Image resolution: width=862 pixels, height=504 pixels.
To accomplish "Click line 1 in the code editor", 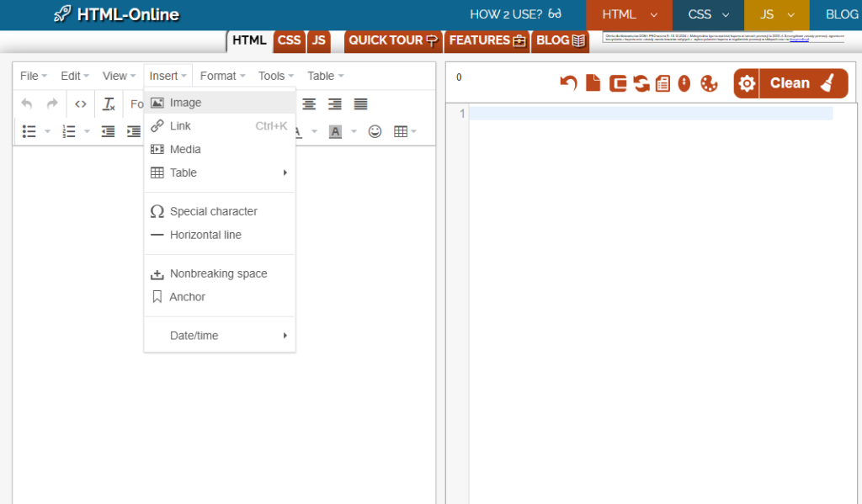I will [x=650, y=114].
